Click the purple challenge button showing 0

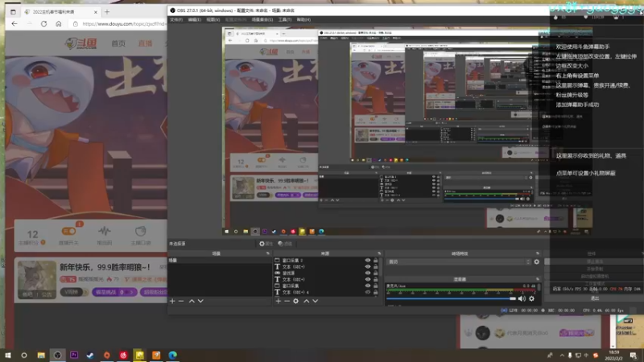click(114, 292)
